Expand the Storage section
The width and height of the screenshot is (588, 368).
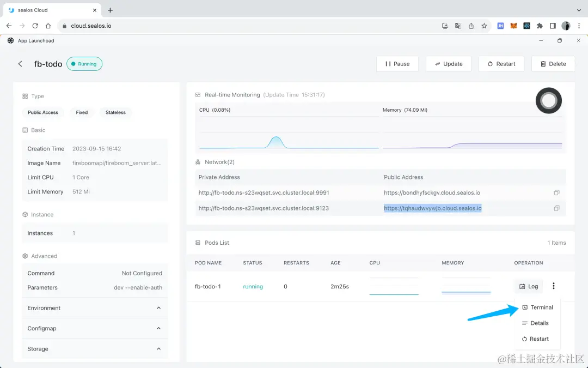pos(95,349)
